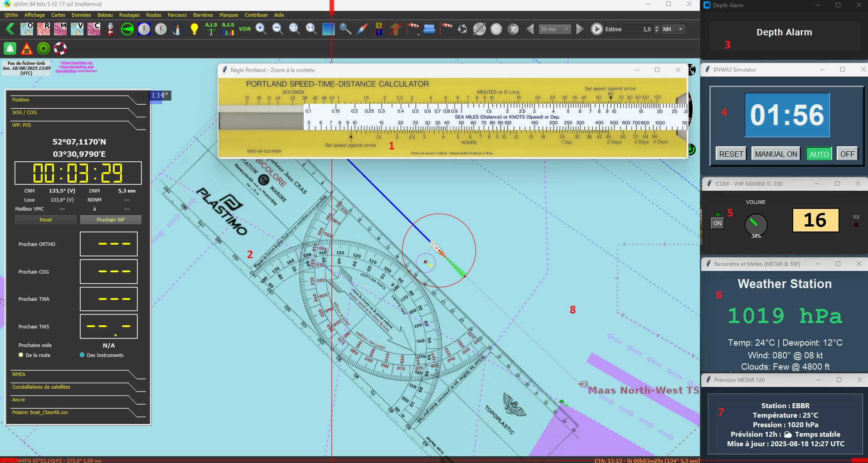Expand the Position section
The image size is (868, 463).
(x=78, y=100)
